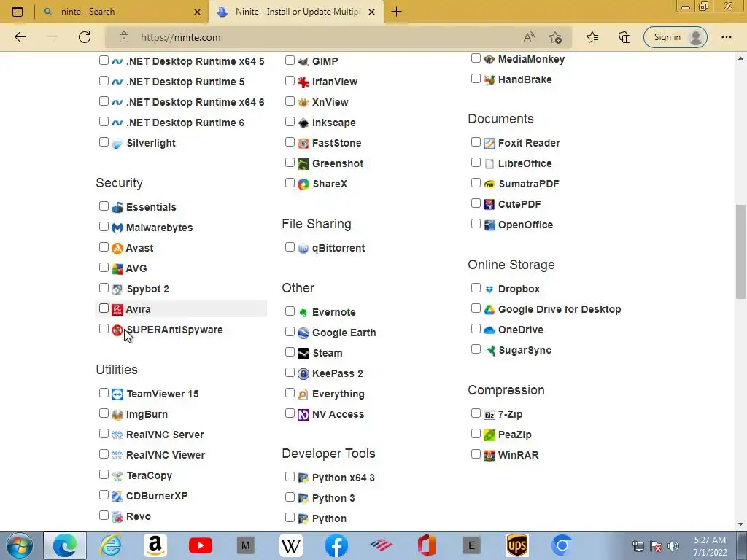Click the ShareX icon
The image size is (747, 560).
(303, 184)
